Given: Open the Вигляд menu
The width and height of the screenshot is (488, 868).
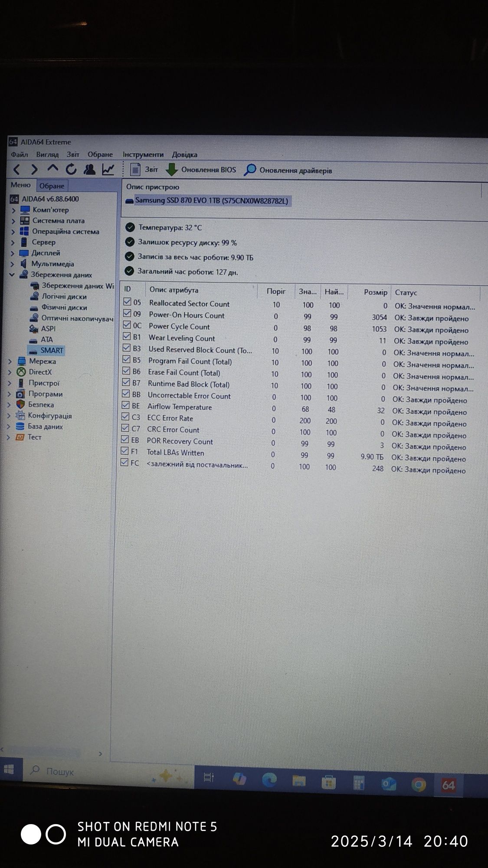Looking at the screenshot, I should pos(47,155).
